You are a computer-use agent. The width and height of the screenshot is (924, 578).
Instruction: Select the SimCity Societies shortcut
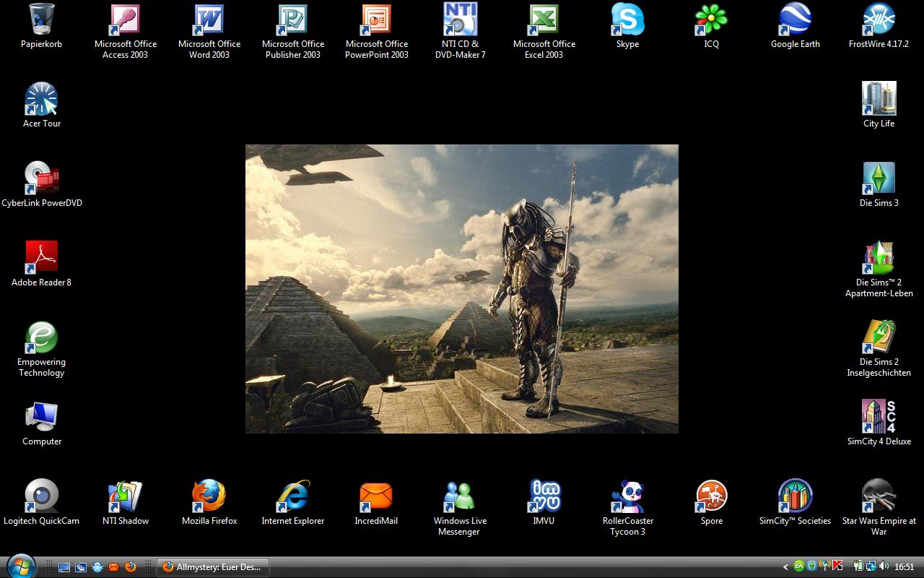pos(795,503)
